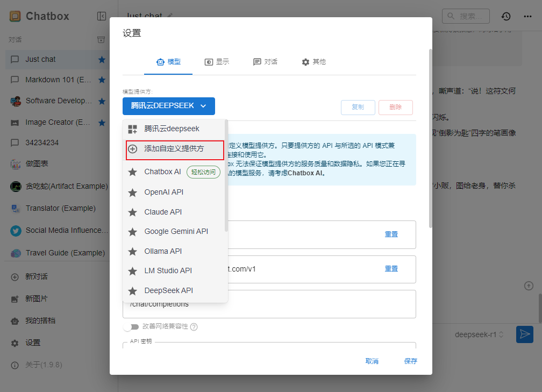This screenshot has height=392, width=542.
Task: Switch to the 显示 settings tab
Action: (217, 62)
